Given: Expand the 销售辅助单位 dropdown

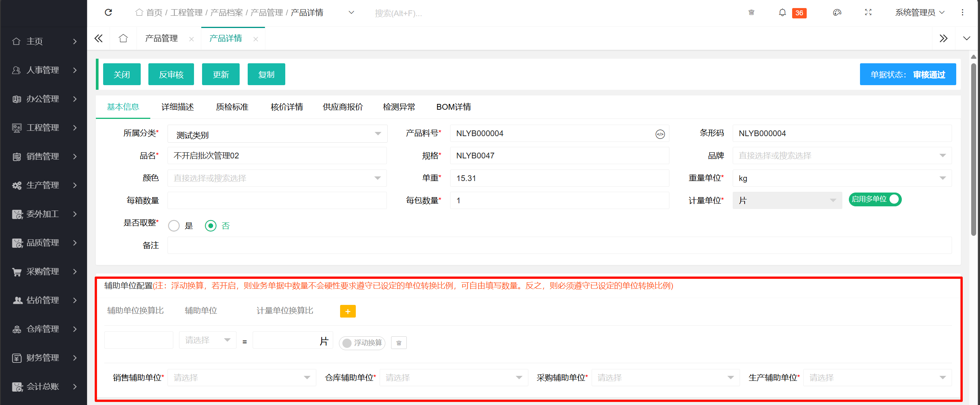Looking at the screenshot, I should click(242, 378).
